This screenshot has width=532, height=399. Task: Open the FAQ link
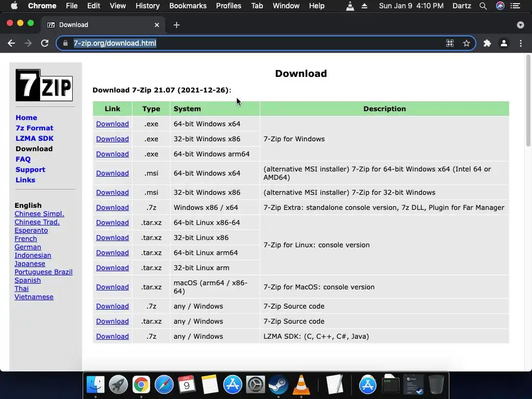[23, 159]
